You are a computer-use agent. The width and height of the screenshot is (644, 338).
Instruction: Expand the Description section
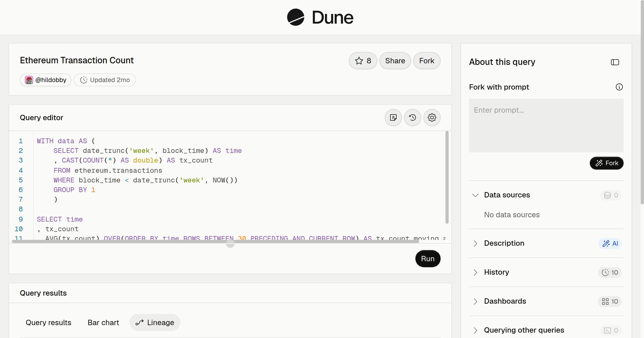(x=475, y=243)
